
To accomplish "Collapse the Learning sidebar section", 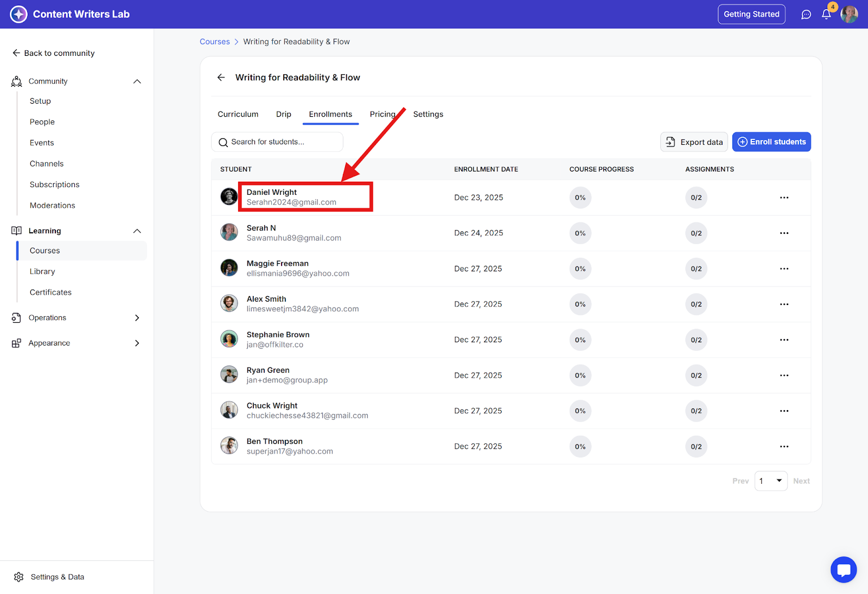I will click(137, 231).
